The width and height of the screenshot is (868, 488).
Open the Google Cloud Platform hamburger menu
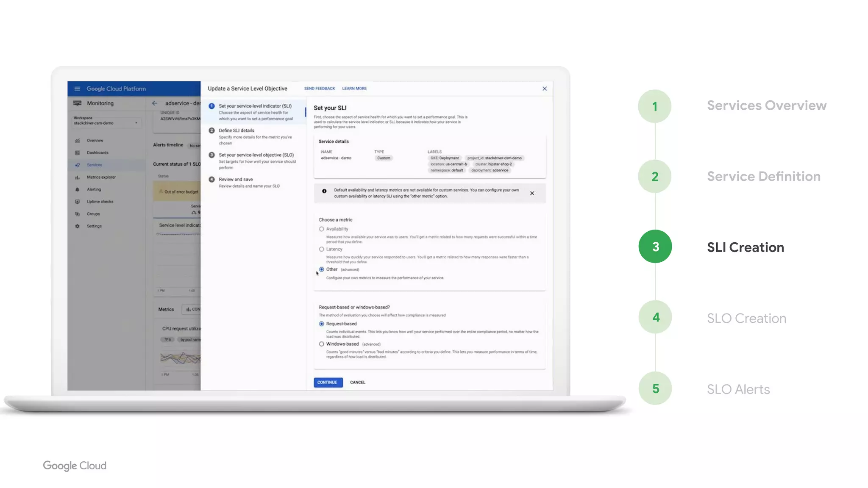click(x=77, y=89)
